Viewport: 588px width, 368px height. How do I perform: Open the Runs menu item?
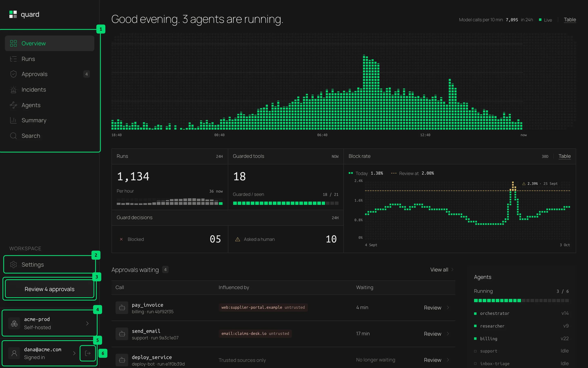pos(50,59)
